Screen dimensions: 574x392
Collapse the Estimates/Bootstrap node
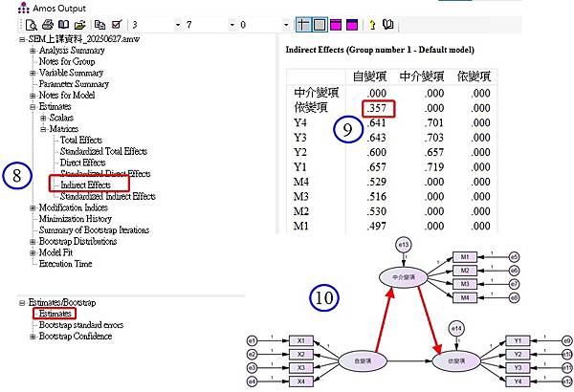(x=22, y=303)
